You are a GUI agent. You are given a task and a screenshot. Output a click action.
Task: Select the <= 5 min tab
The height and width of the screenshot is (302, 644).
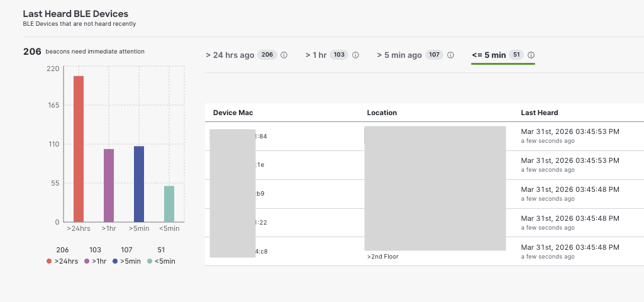[489, 55]
